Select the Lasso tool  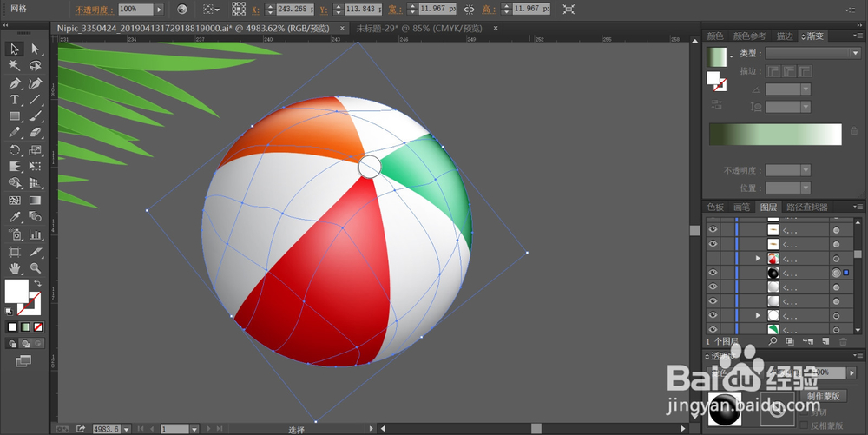(x=36, y=66)
